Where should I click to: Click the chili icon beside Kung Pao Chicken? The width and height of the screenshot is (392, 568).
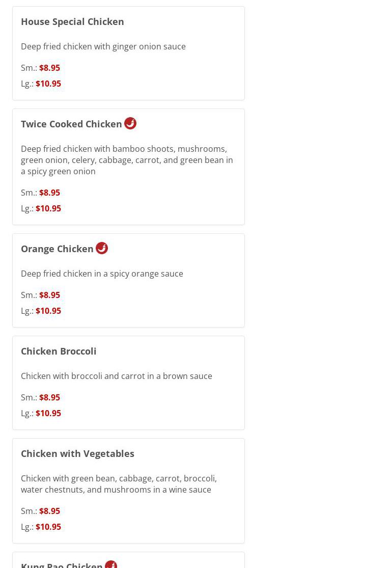[111, 564]
